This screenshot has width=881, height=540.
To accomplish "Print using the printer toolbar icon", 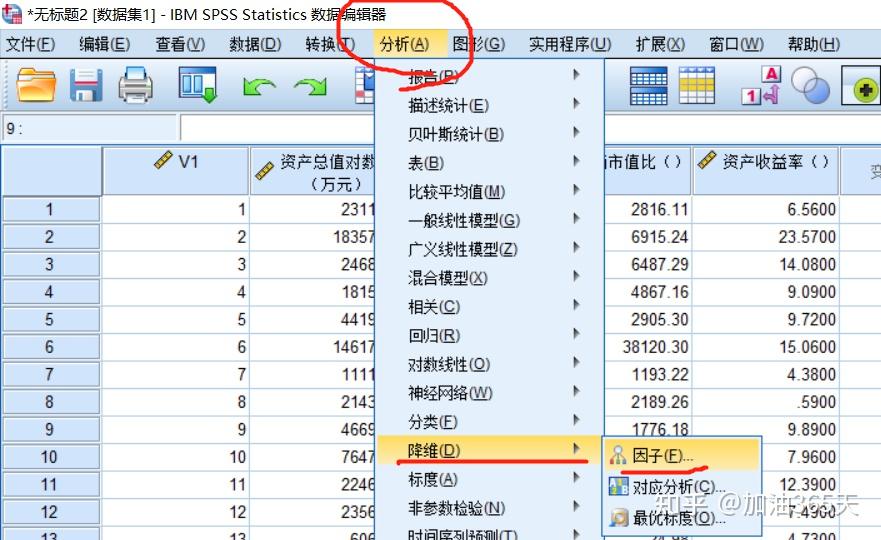I will point(135,85).
